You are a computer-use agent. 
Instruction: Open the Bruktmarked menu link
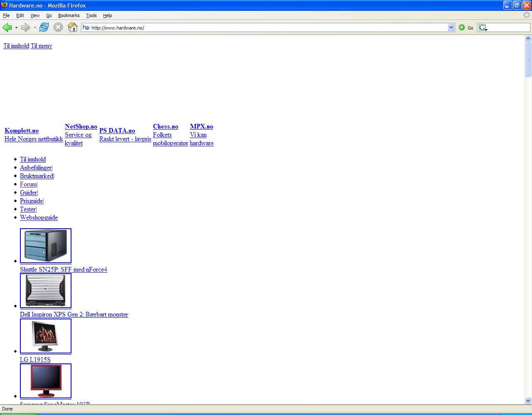[x=37, y=176]
